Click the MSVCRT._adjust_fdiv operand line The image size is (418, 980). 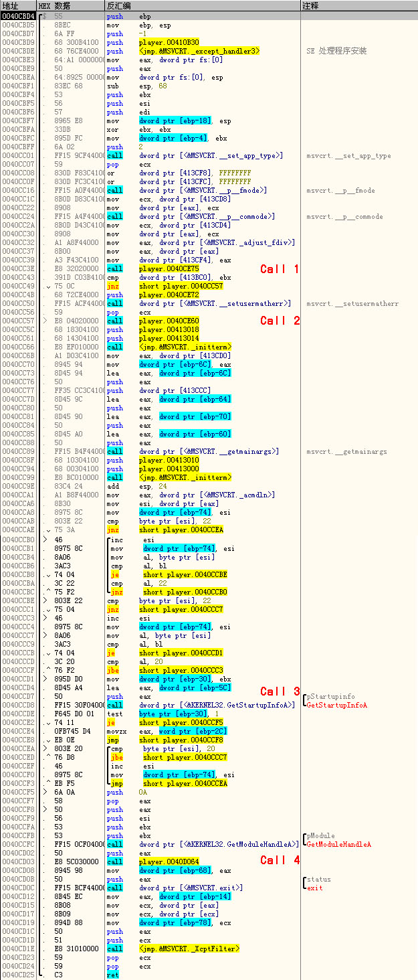tap(201, 242)
